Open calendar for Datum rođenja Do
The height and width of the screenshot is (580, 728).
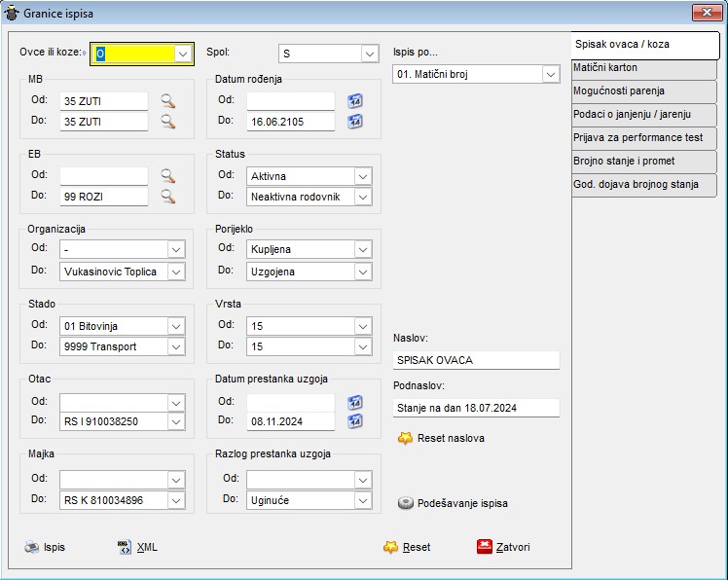tap(355, 122)
